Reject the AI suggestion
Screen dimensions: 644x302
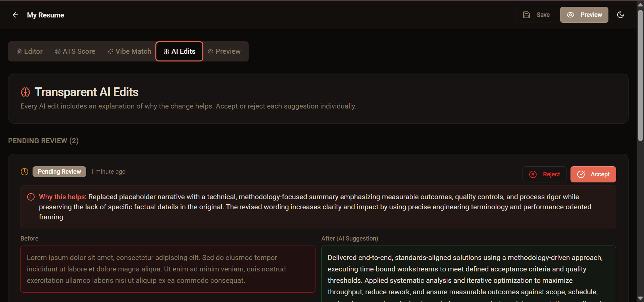[x=544, y=174]
